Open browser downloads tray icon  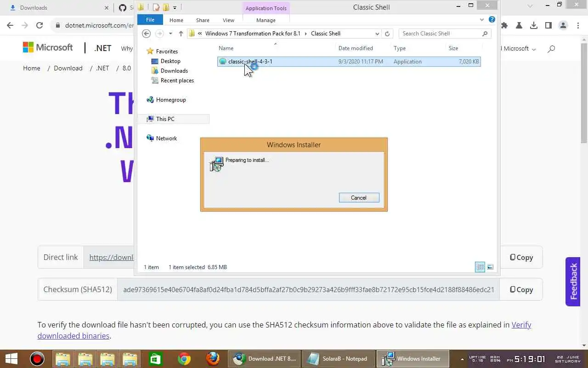(x=534, y=25)
